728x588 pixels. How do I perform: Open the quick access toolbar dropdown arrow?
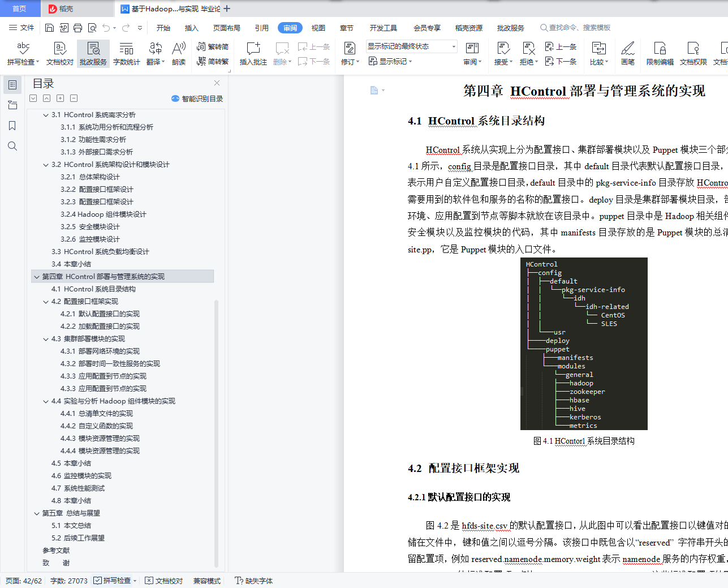tap(140, 28)
